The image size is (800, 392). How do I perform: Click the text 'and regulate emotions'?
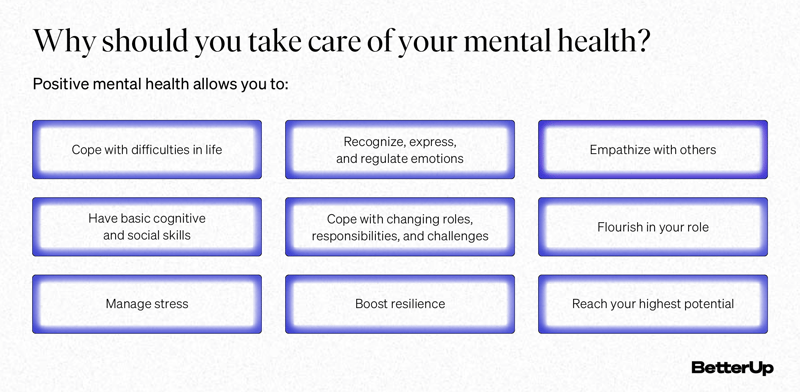point(400,159)
